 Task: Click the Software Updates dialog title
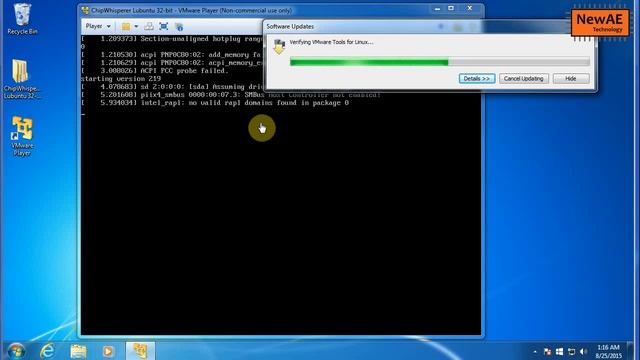[290, 27]
